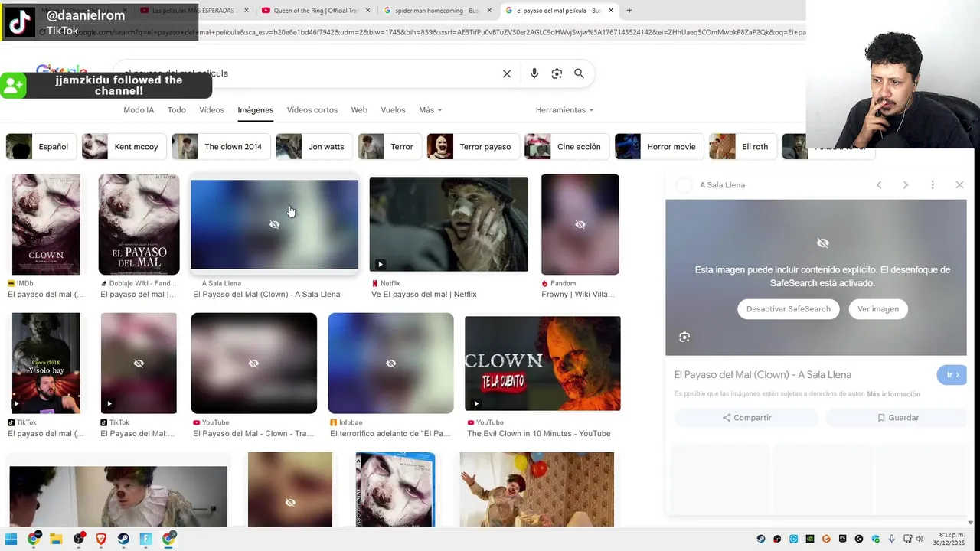
Task: Open Steam from the taskbar
Action: click(x=123, y=540)
